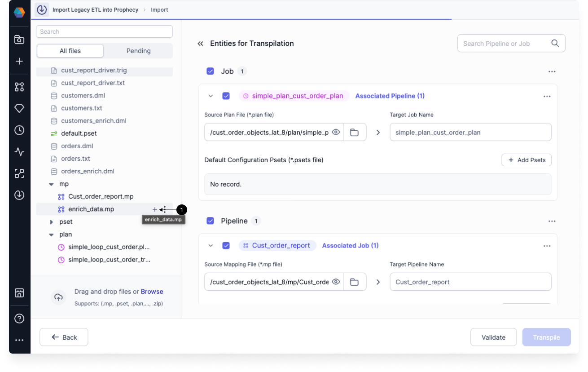The width and height of the screenshot is (588, 372).
Task: Toggle the simple_plan_cust_order_plan checkbox
Action: pos(226,96)
